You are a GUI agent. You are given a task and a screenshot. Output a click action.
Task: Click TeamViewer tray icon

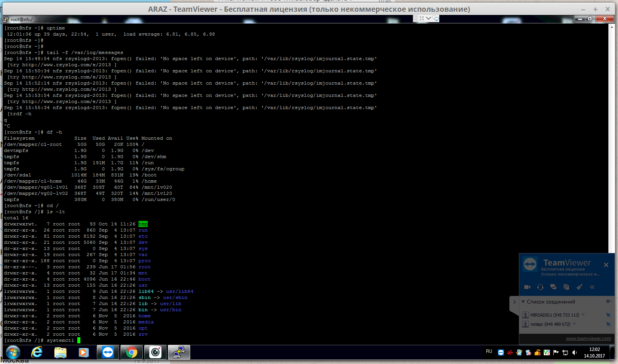coord(501,353)
